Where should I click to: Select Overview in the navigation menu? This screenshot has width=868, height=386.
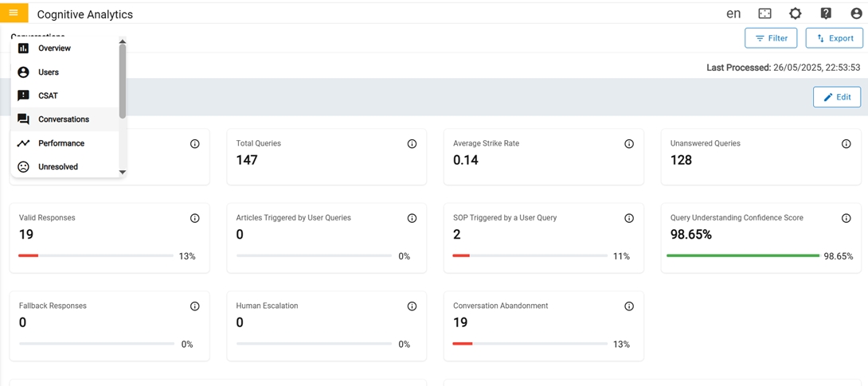54,49
